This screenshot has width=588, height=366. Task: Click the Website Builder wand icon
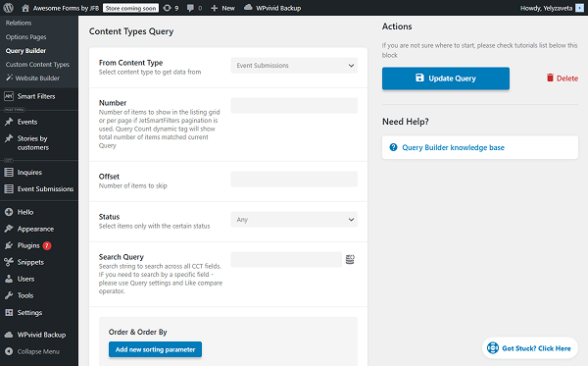[x=9, y=78]
